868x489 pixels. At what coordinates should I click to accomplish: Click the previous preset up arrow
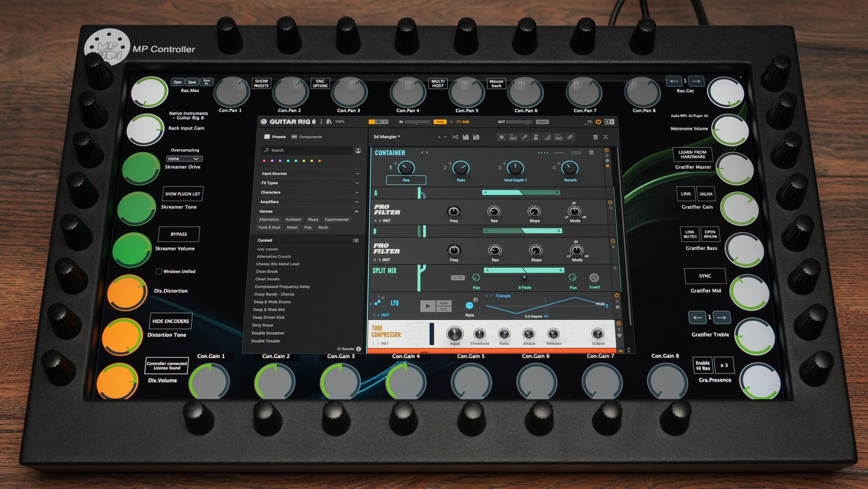coord(438,137)
